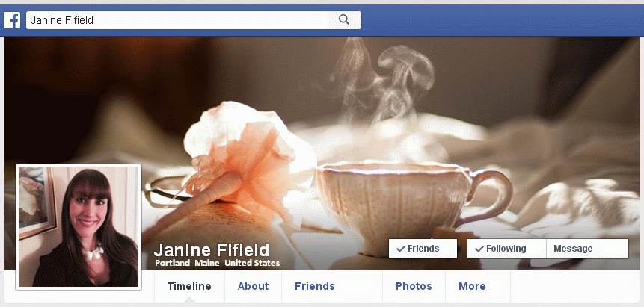Open the profile picture thumbnail
The height and width of the screenshot is (307, 644).
click(79, 227)
